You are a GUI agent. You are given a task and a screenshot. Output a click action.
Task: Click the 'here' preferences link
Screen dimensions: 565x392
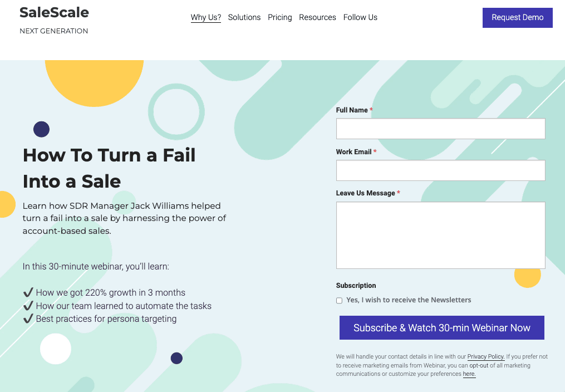(x=469, y=374)
